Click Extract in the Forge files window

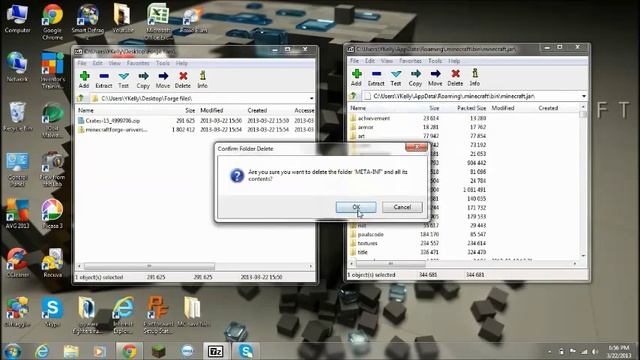tap(104, 79)
